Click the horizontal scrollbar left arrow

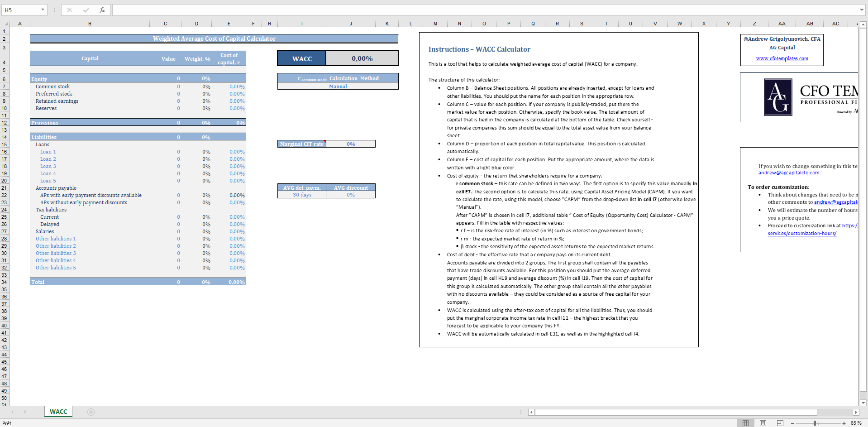point(531,412)
